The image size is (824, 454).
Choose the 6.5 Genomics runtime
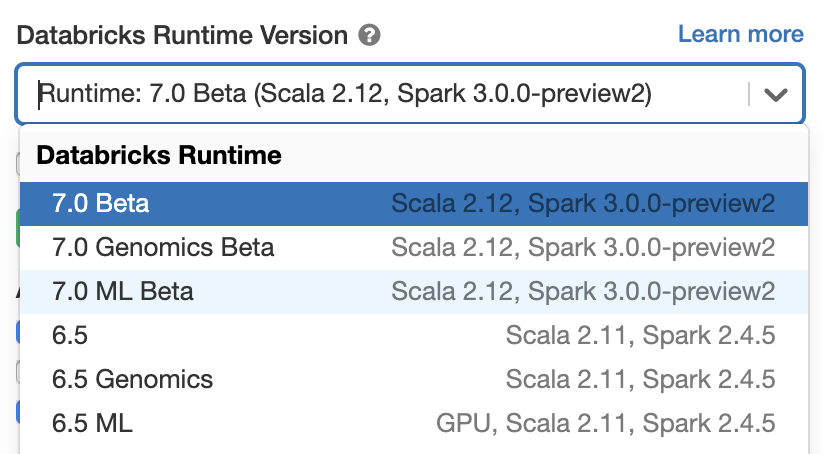[132, 379]
